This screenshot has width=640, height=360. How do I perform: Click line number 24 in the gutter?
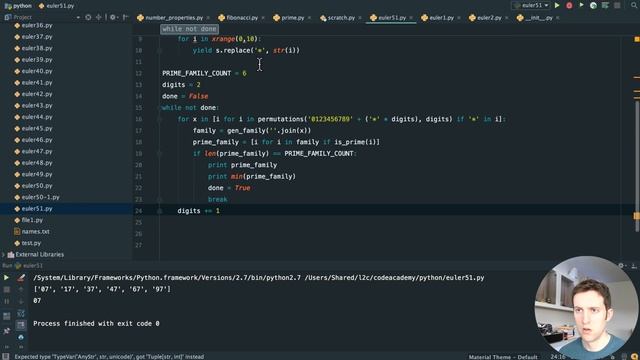pos(139,211)
